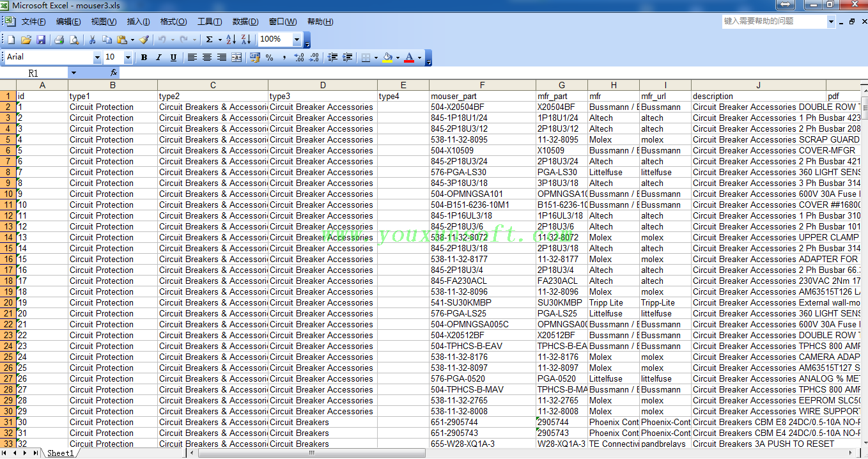This screenshot has height=459, width=868.
Task: Click the Open file folder icon
Action: pyautogui.click(x=26, y=40)
